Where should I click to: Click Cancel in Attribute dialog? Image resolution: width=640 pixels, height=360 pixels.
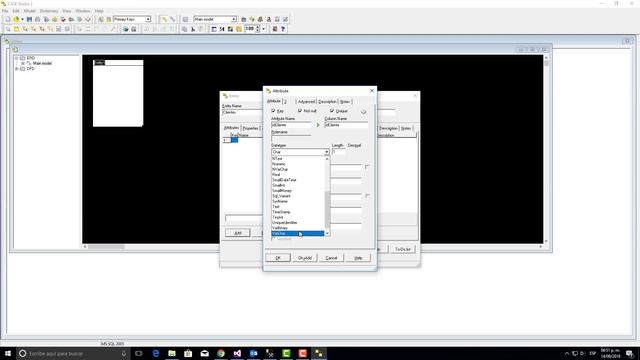click(x=331, y=258)
